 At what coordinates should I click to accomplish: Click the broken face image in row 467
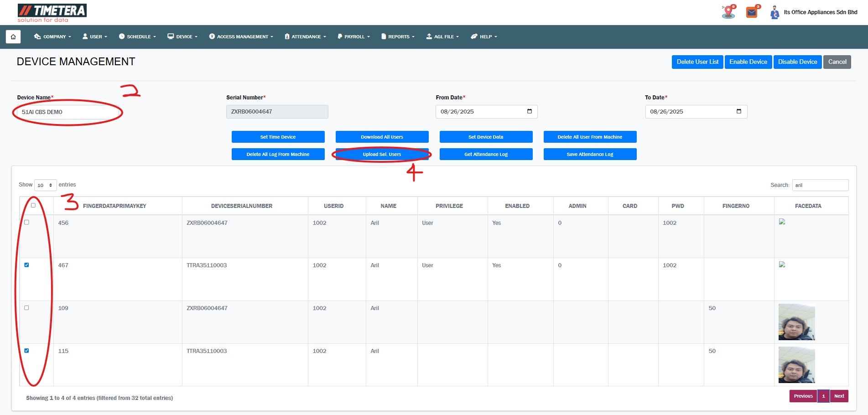pos(782,265)
